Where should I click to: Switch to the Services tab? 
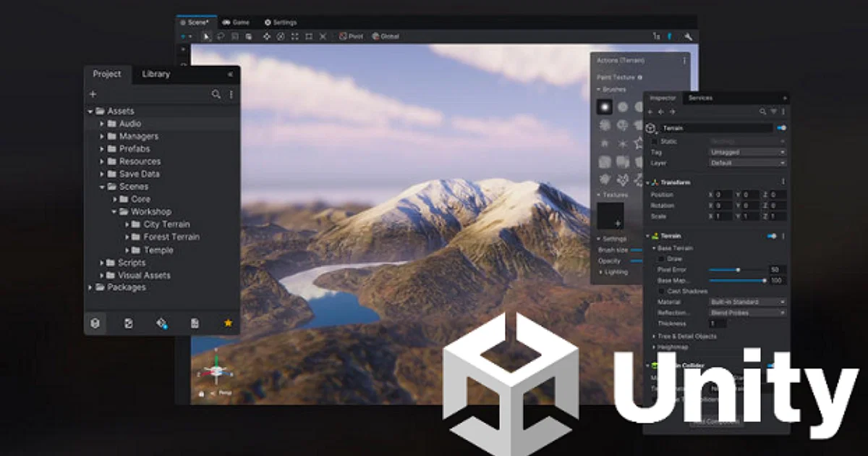[700, 98]
